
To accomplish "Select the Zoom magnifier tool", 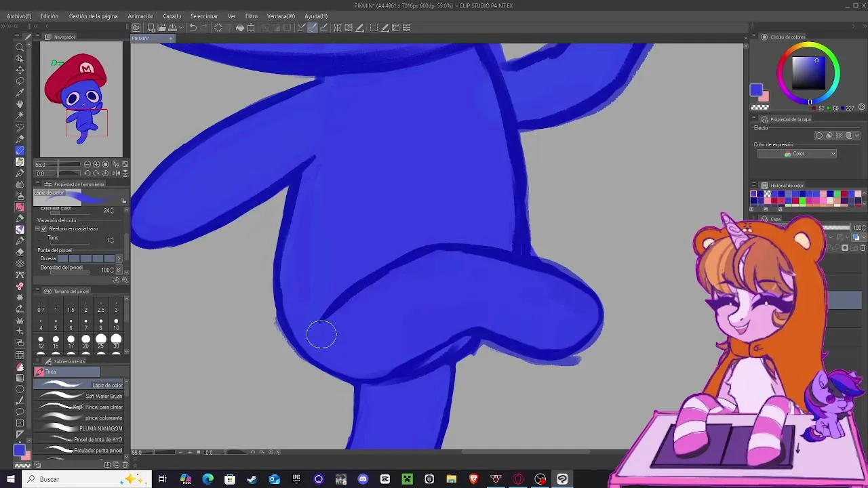I will click(x=20, y=47).
